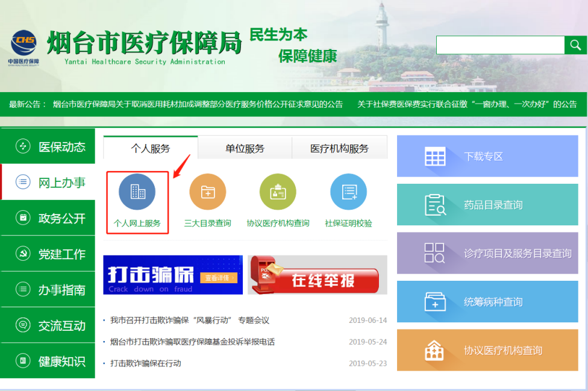The width and height of the screenshot is (588, 391).
Task: Click the site search input field
Action: (x=501, y=45)
